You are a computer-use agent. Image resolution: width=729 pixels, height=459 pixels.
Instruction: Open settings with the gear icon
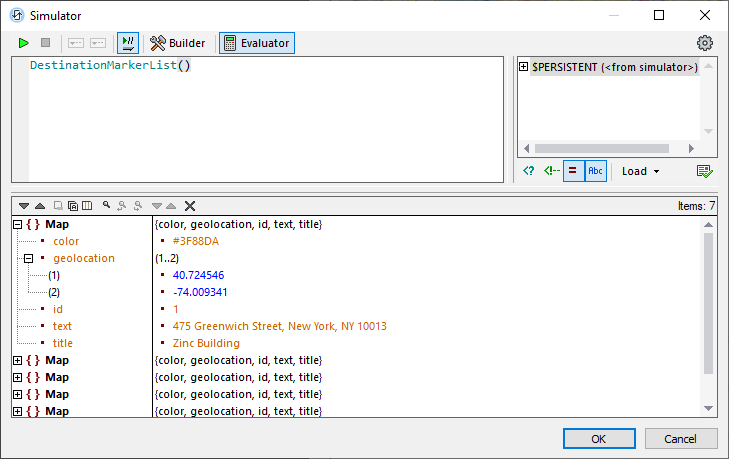click(x=705, y=43)
